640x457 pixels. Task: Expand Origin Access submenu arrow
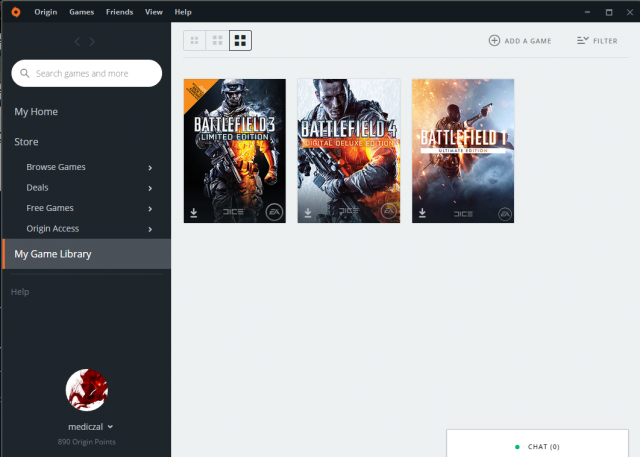click(x=150, y=229)
